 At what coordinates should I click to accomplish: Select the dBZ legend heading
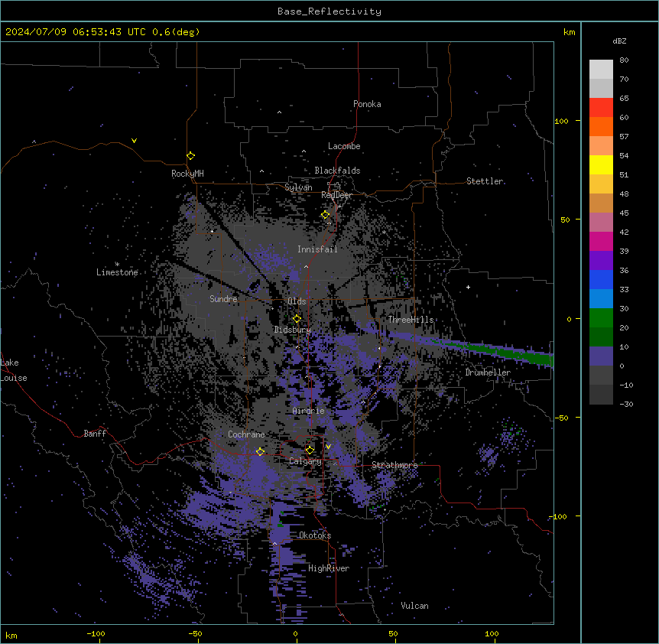click(619, 41)
